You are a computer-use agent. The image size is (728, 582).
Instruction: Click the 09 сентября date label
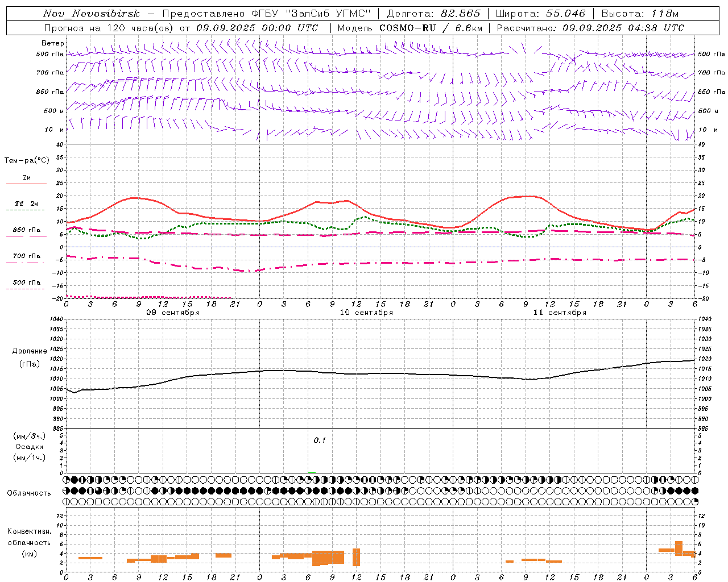pos(173,312)
